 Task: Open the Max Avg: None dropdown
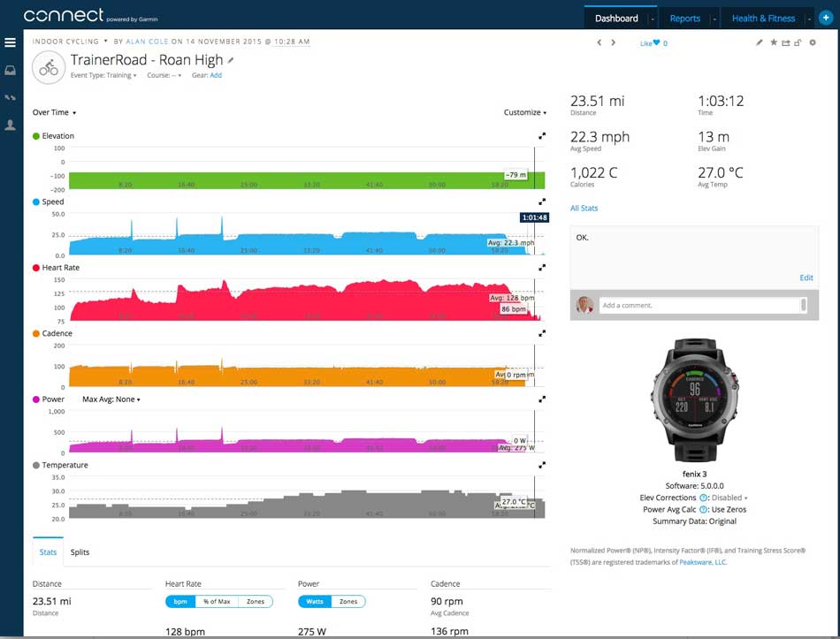pyautogui.click(x=111, y=399)
